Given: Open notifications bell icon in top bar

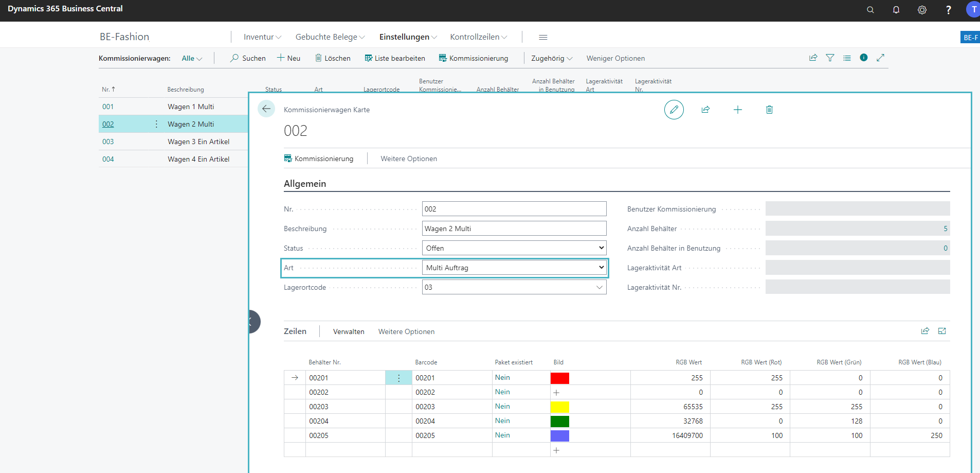Looking at the screenshot, I should click(x=896, y=10).
